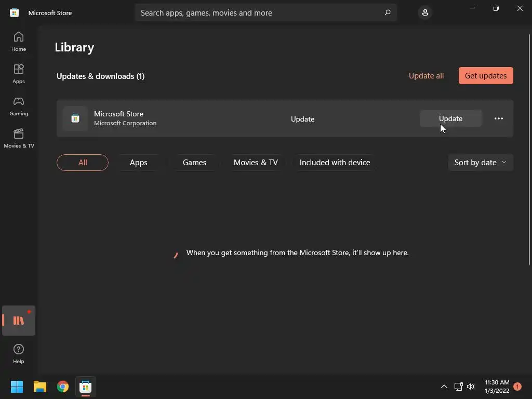Select the Movies & TV filter tab
Image resolution: width=532 pixels, height=399 pixels.
(256, 163)
